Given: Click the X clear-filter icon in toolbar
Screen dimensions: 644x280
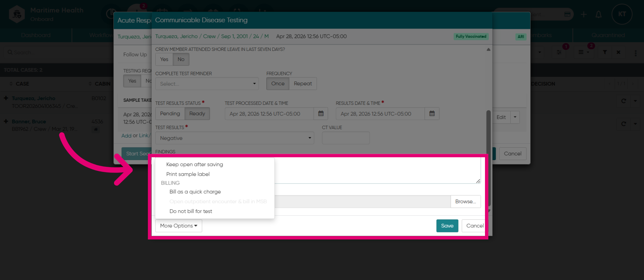Looking at the screenshot, I should tap(619, 52).
